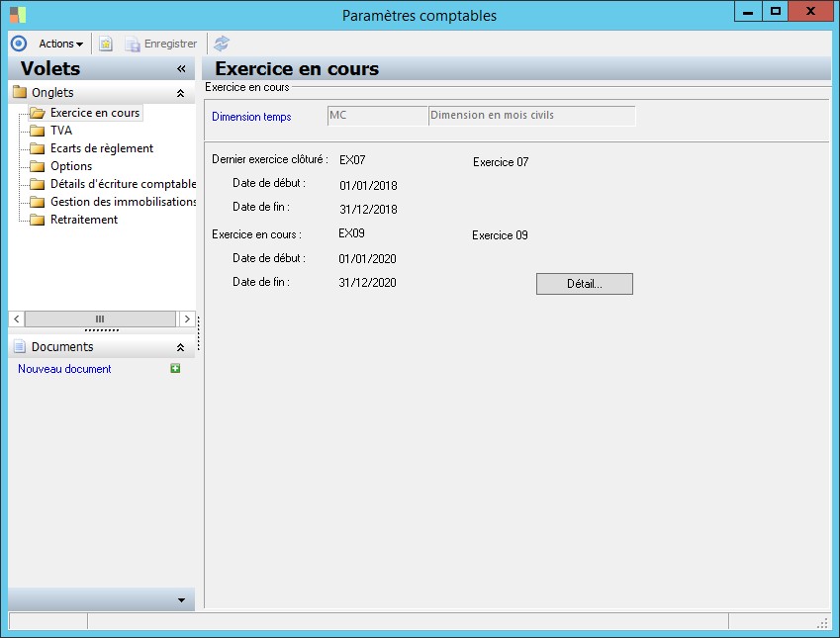This screenshot has width=840, height=638.
Task: Click the blue circle icon in toolbar
Action: click(x=18, y=44)
